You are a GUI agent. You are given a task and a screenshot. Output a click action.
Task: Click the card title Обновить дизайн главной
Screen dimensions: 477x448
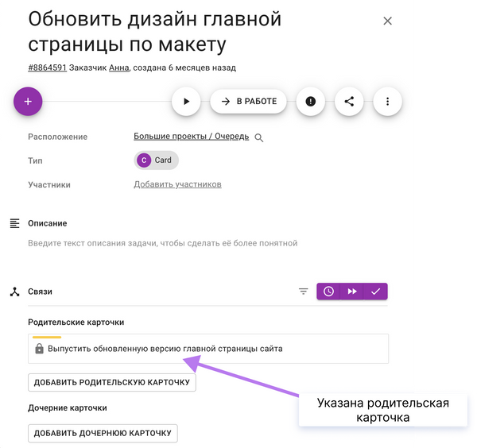point(155,32)
